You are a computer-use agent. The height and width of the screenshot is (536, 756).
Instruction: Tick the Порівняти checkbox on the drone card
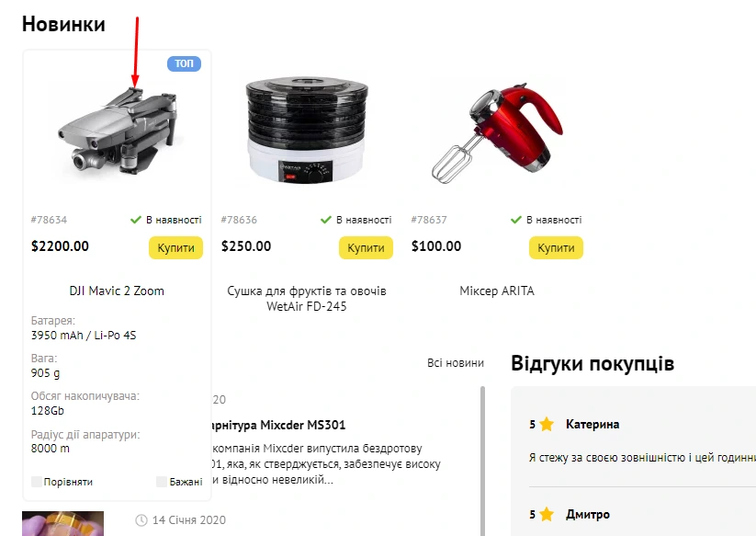[37, 482]
